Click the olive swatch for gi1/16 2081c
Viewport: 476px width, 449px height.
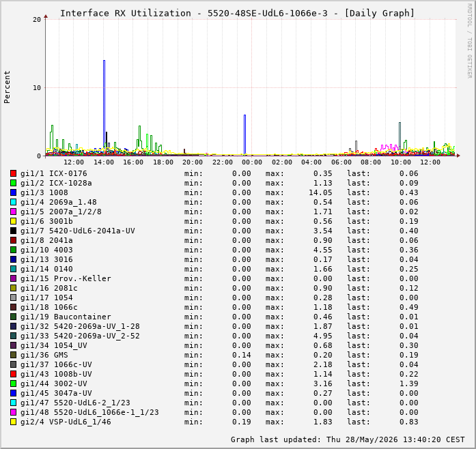13,288
